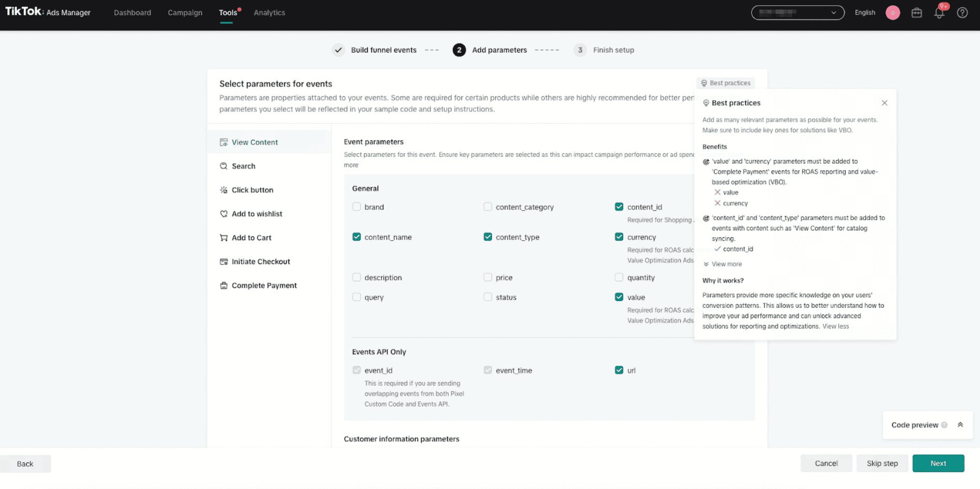The width and height of the screenshot is (980, 489).
Task: Click the Add to Cart icon
Action: tap(224, 238)
